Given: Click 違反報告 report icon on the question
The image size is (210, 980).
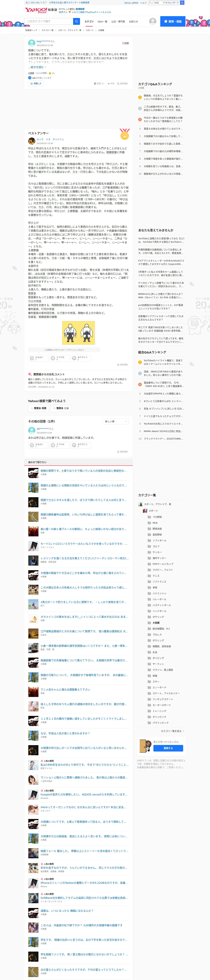Looking at the screenshot, I should point(122,83).
